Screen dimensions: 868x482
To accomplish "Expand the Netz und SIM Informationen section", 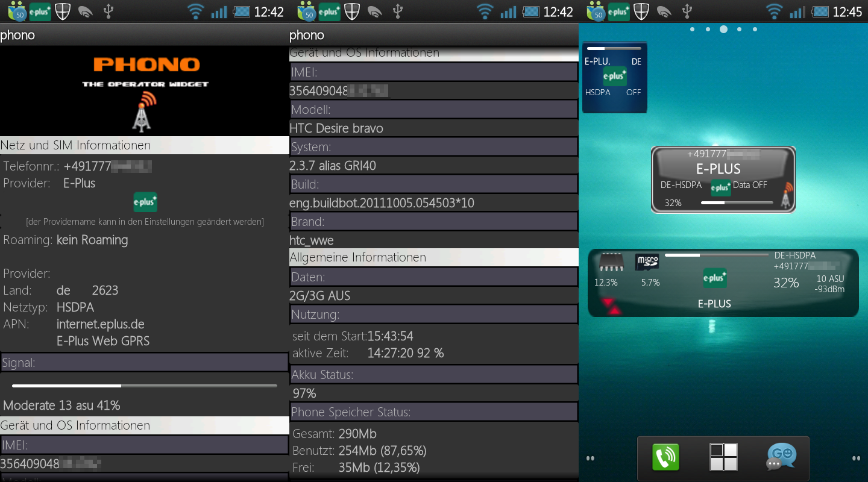I will click(145, 145).
